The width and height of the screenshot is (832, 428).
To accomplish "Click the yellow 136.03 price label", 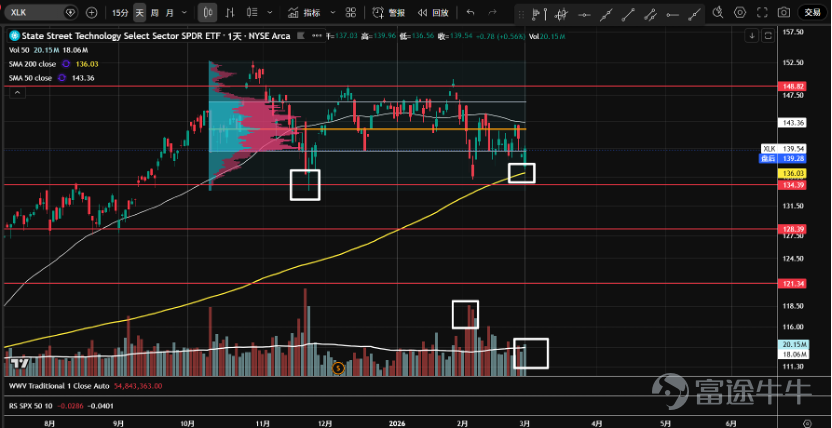I will [x=792, y=173].
